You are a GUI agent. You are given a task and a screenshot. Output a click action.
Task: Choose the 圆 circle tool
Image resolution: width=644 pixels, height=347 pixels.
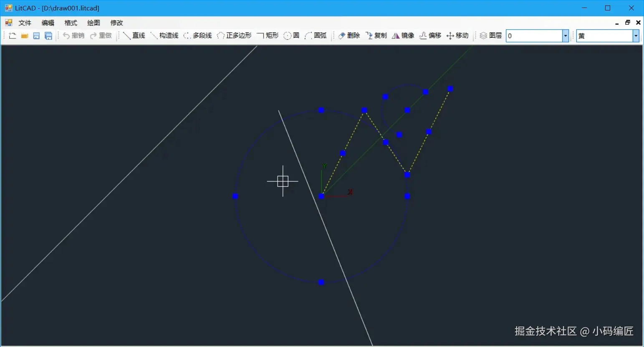(x=291, y=36)
